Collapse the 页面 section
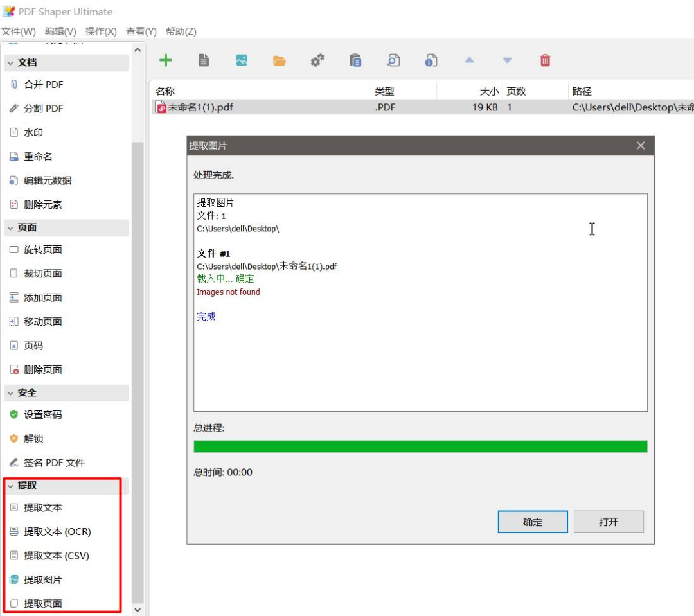Image resolution: width=694 pixels, height=616 pixels. tap(66, 228)
